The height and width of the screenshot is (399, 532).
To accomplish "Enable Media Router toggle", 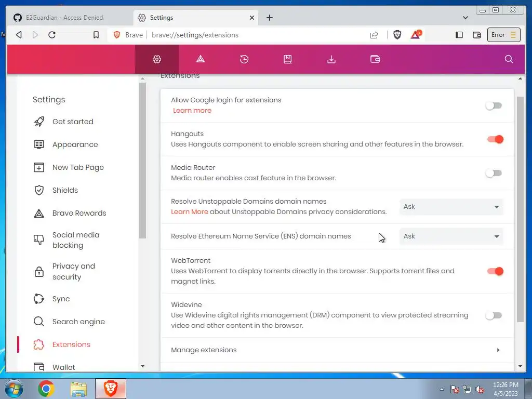I will pyautogui.click(x=494, y=173).
